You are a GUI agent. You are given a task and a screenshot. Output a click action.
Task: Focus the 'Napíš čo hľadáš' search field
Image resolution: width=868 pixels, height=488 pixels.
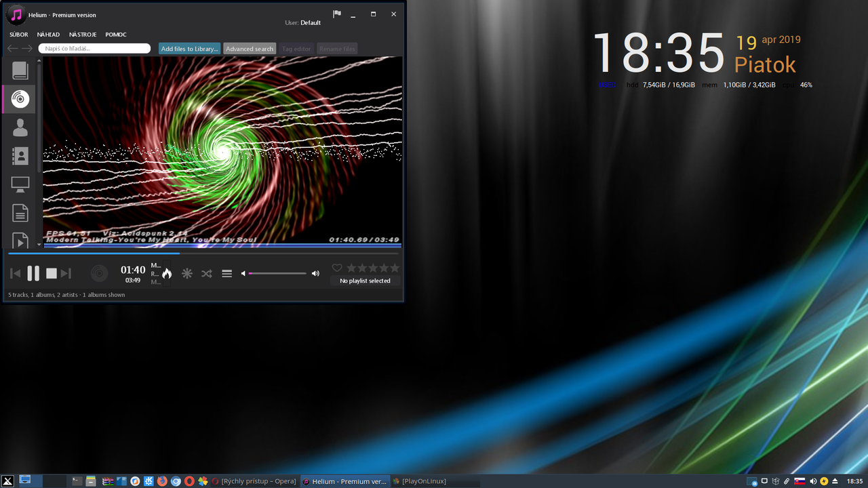click(94, 48)
